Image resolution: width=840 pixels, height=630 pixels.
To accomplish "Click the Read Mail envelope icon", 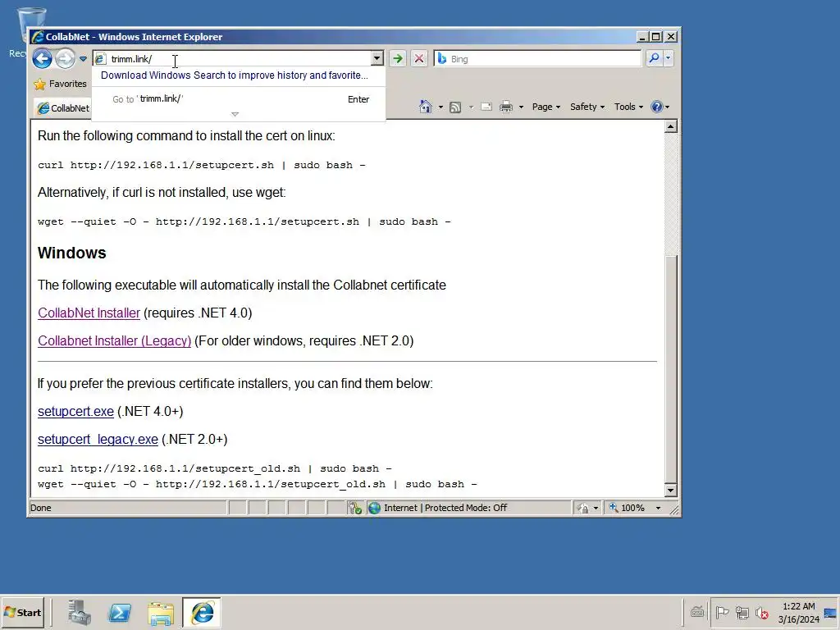I will tap(486, 107).
